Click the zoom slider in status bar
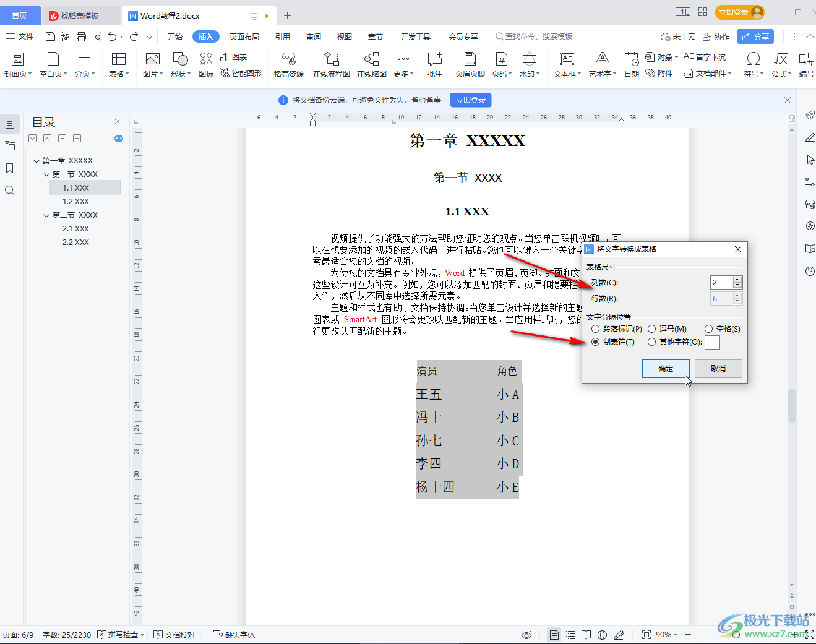 [736, 635]
